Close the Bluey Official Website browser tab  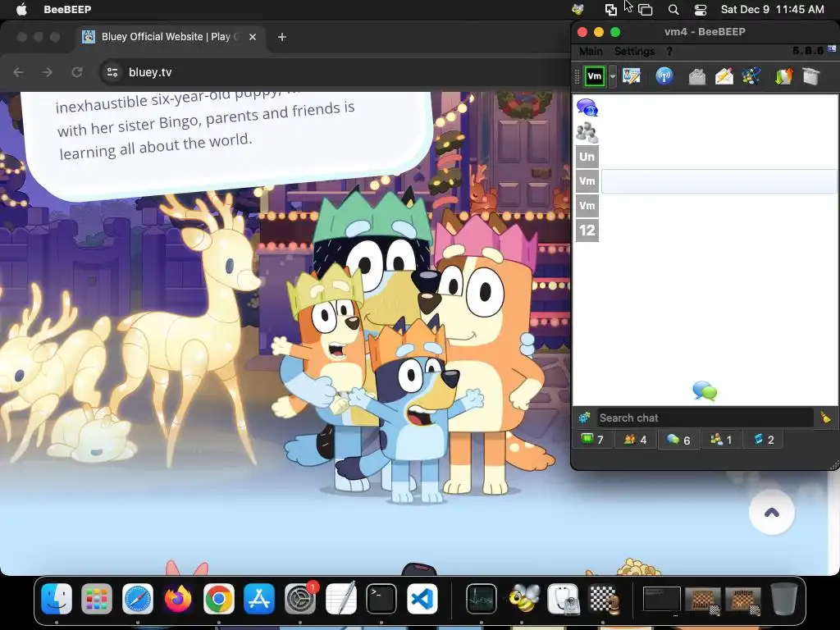coord(253,37)
